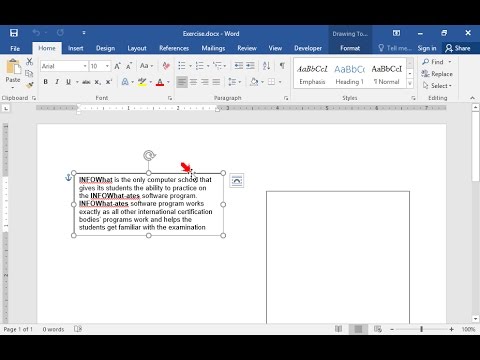480x360 pixels.
Task: Switch to Print Layout view
Action: click(358, 329)
